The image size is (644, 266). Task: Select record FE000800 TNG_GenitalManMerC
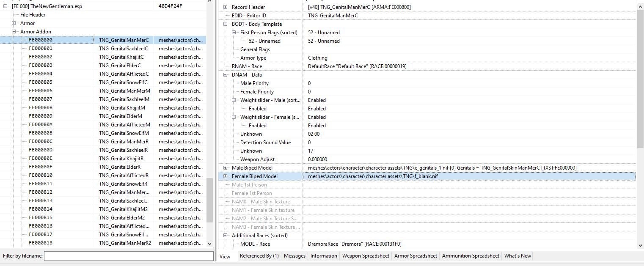pyautogui.click(x=103, y=40)
